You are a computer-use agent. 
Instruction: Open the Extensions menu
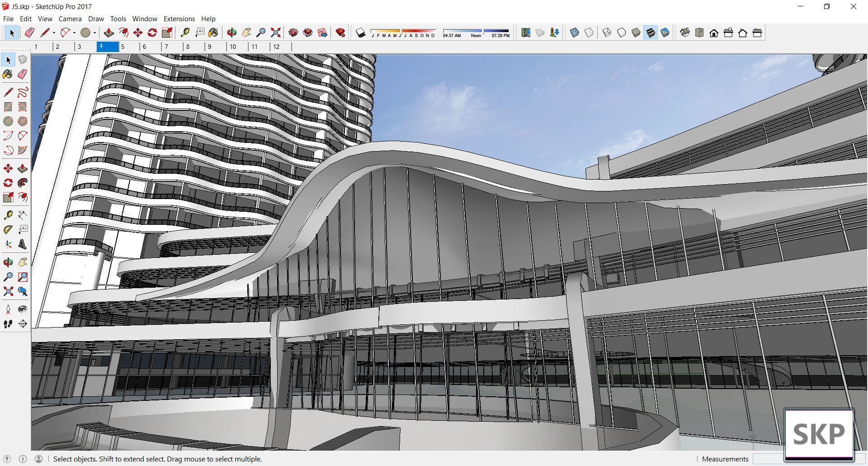(x=179, y=19)
